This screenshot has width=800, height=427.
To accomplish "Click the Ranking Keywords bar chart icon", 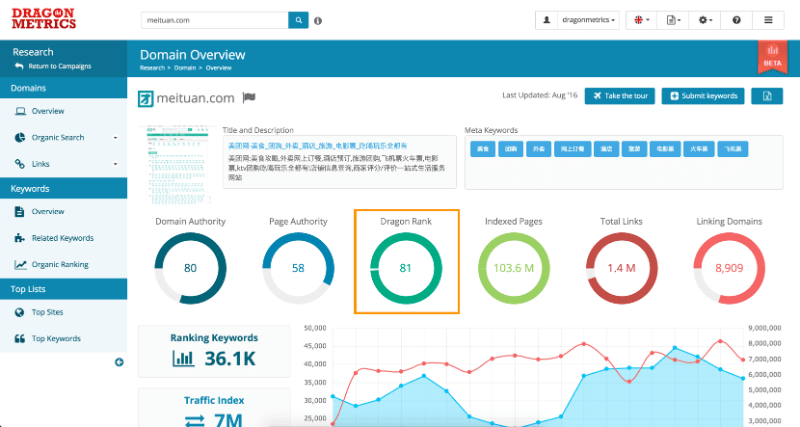I will pyautogui.click(x=183, y=359).
